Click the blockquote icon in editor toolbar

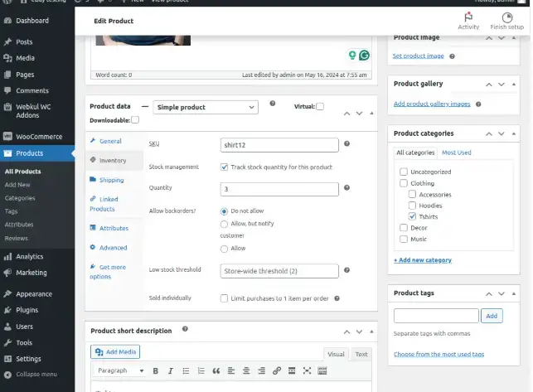click(x=216, y=370)
